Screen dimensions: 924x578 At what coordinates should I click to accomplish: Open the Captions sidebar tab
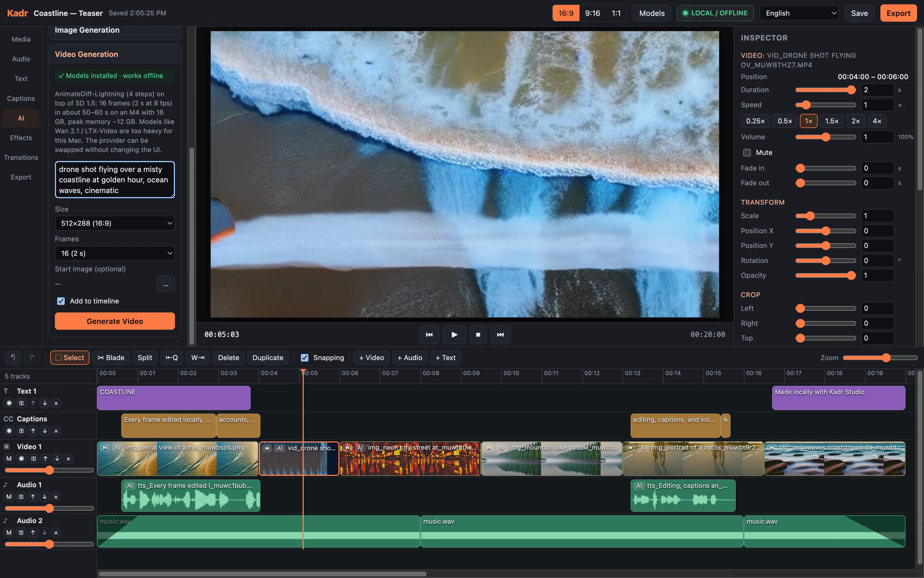point(21,98)
